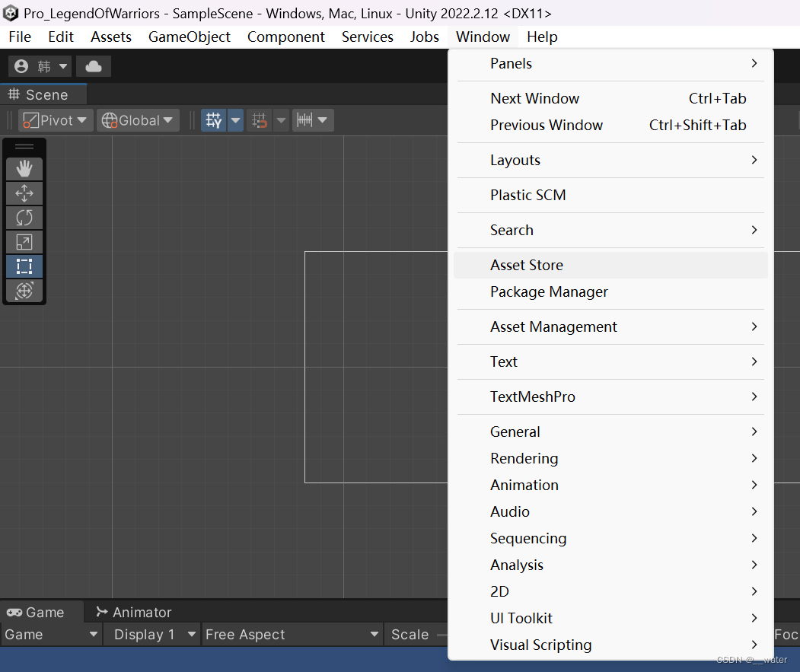Expand the Visual Scripting submenu

[x=610, y=645]
